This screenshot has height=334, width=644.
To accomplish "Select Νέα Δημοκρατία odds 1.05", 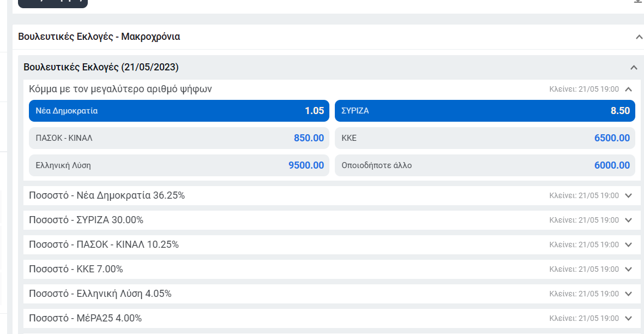I will 179,110.
